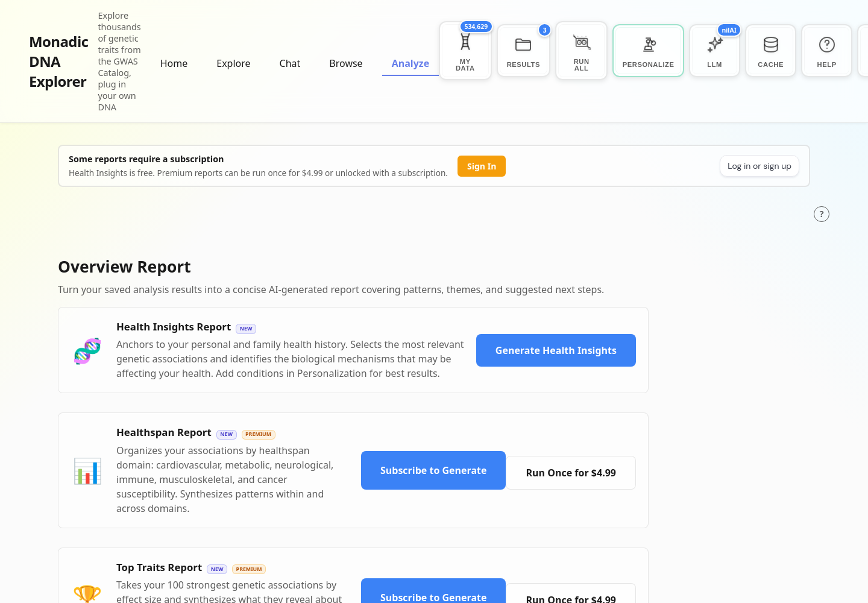Screen dimensions: 868x603
Task: Click PREMIUM badge beside Top Traits Report
Action: click(x=249, y=569)
